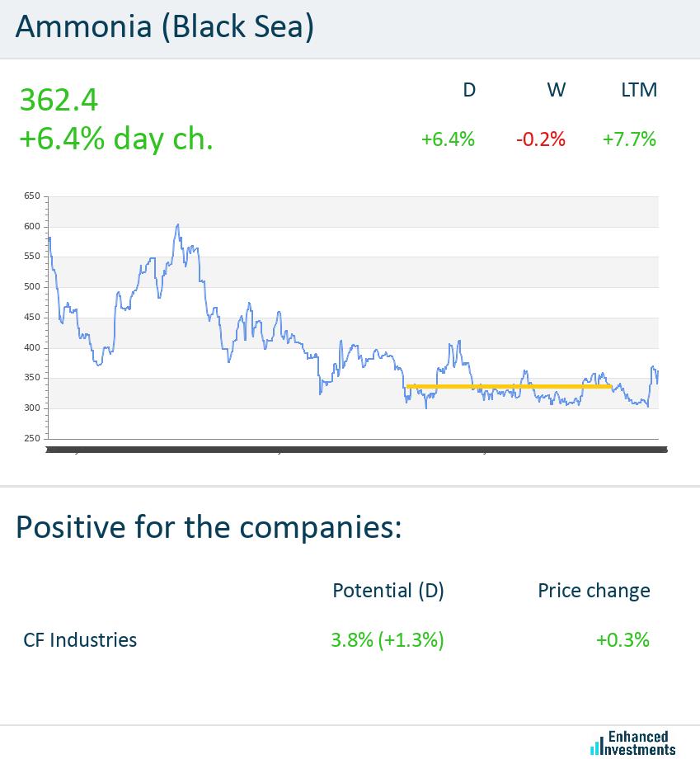Click the Price change column header
The width and height of the screenshot is (700, 759).
pyautogui.click(x=594, y=591)
